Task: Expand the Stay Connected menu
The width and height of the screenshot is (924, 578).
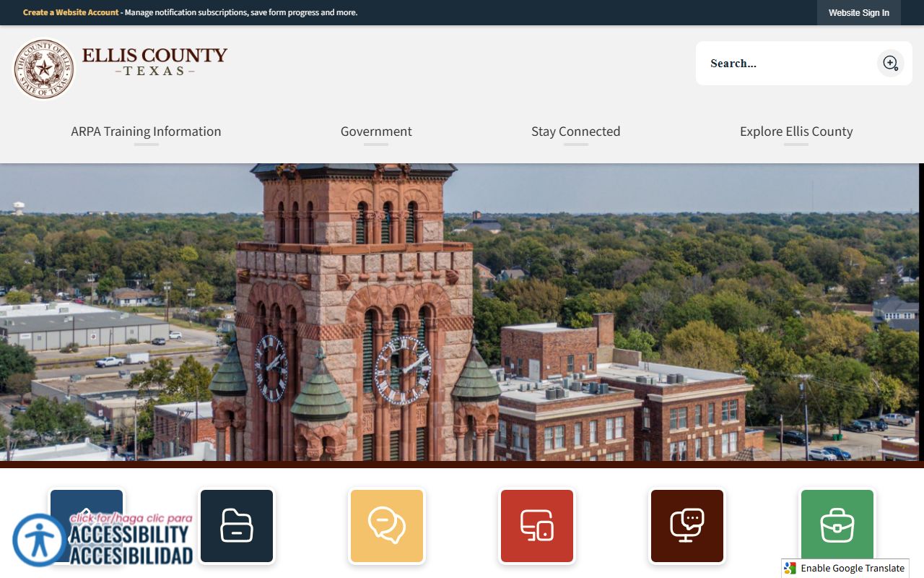Action: 575,131
